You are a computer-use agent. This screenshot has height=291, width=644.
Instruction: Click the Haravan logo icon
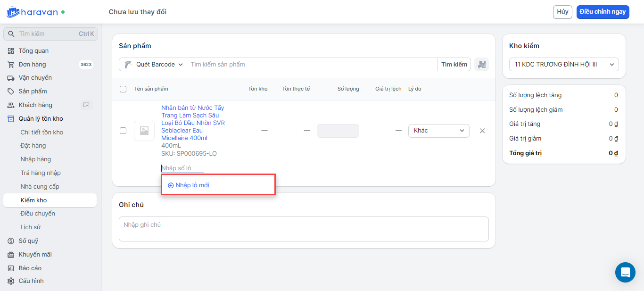pos(13,12)
